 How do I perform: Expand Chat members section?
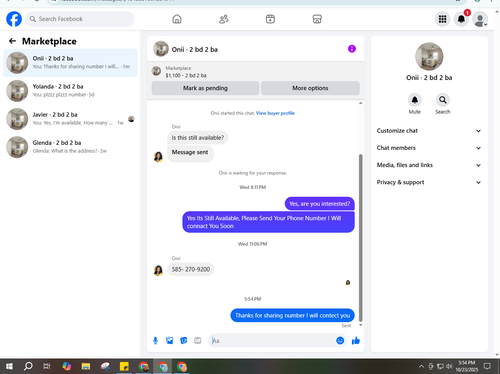429,148
